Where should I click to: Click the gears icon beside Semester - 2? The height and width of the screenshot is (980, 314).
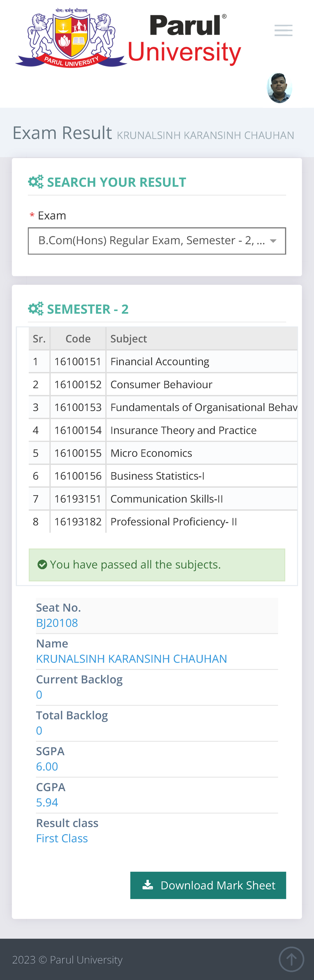[36, 309]
